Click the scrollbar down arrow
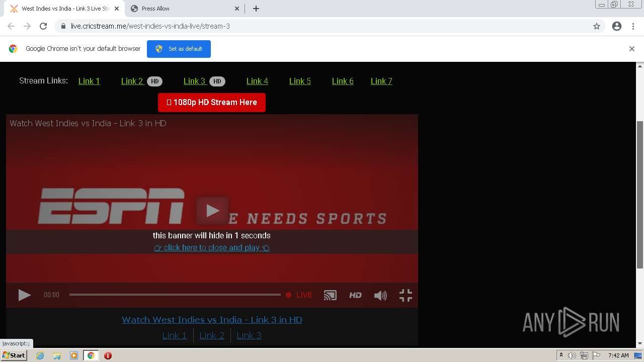The image size is (644, 362). [x=640, y=343]
